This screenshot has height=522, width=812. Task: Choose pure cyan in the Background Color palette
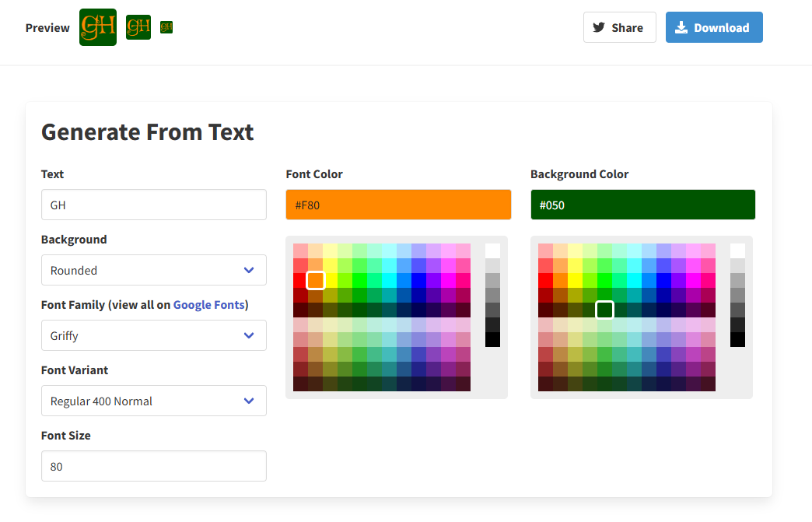[634, 280]
